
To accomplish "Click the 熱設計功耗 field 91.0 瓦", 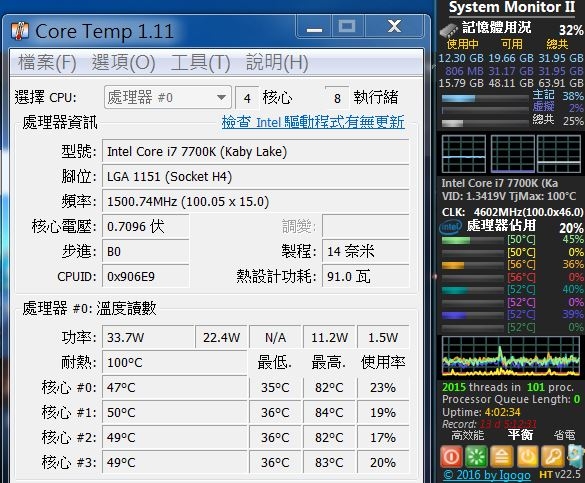I will 366,276.
